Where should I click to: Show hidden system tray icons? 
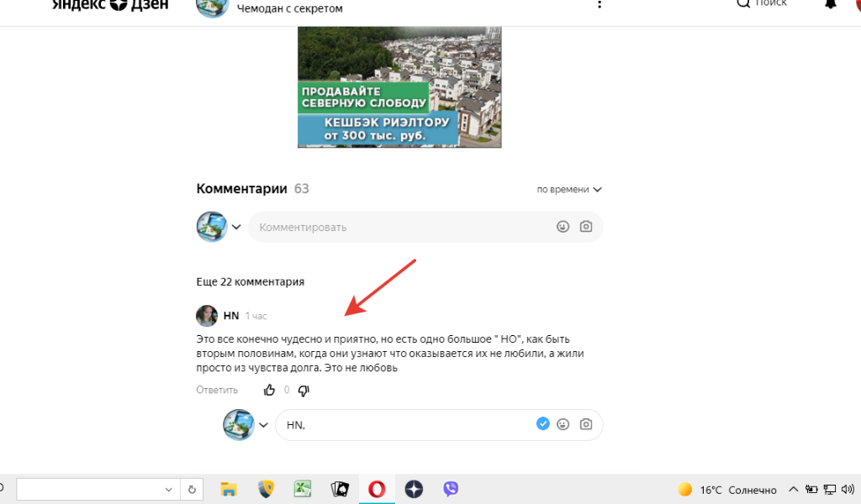794,489
